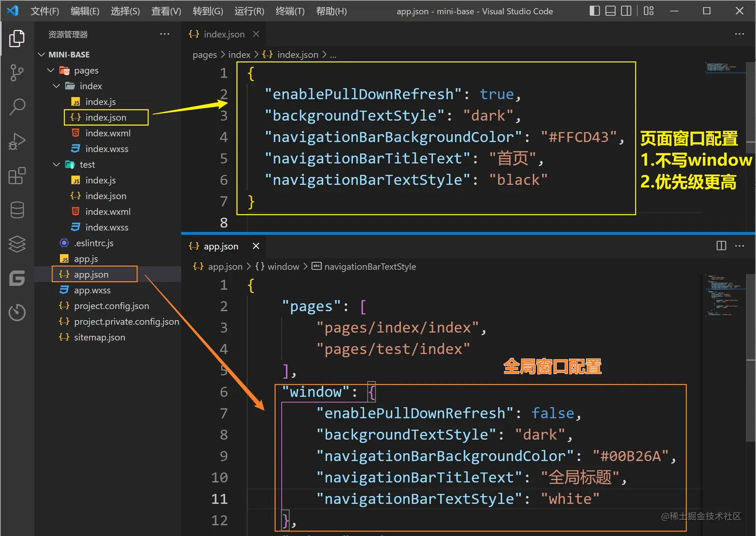
Task: Open Explorer panel more actions ellipsis
Action: (x=164, y=34)
